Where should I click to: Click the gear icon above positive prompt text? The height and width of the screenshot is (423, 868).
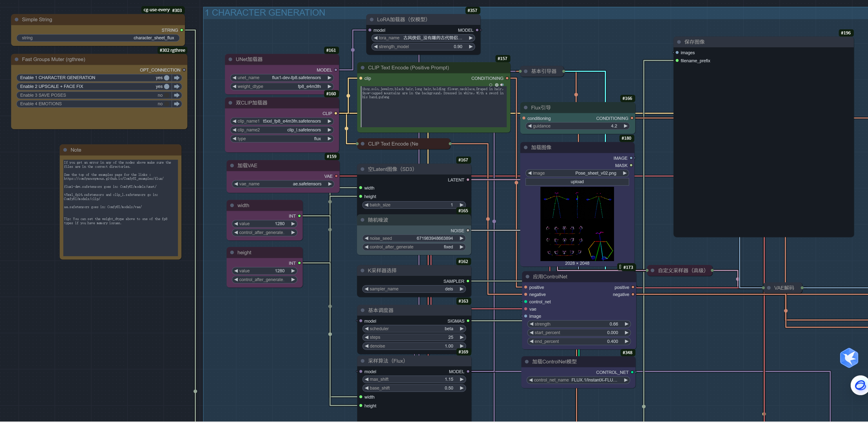[x=496, y=85]
